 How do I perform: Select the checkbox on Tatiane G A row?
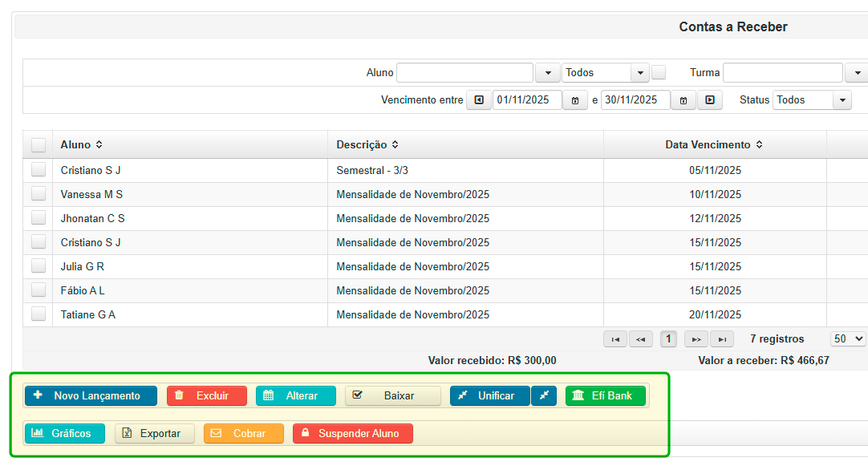(x=38, y=314)
